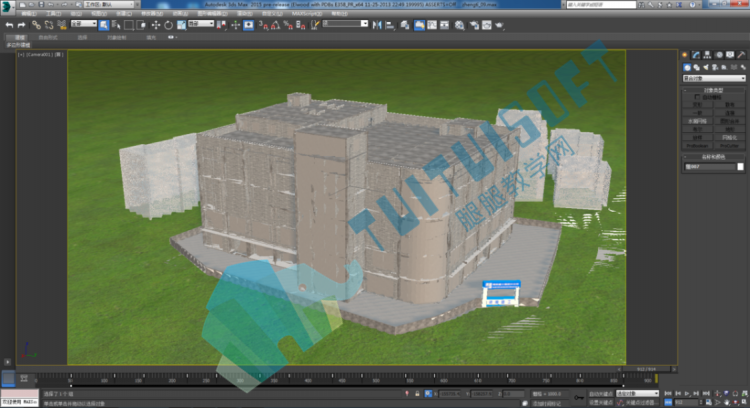Click the Mirror tool icon
The width and height of the screenshot is (750, 408).
coord(377,25)
